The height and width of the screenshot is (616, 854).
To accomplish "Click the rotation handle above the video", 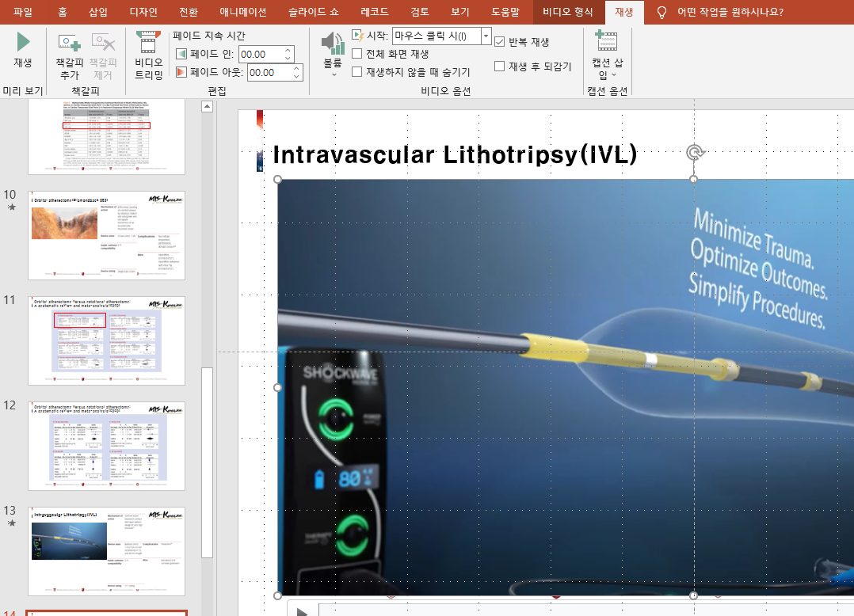I will (x=695, y=154).
